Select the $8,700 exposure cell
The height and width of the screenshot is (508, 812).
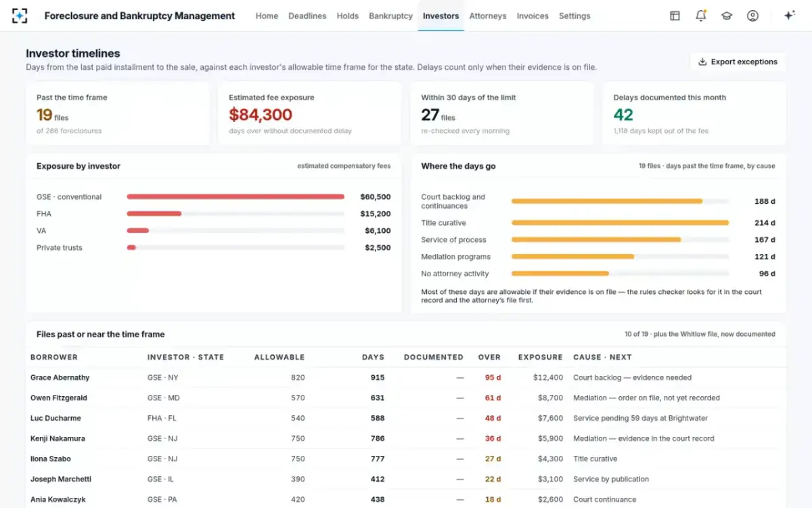click(x=550, y=398)
